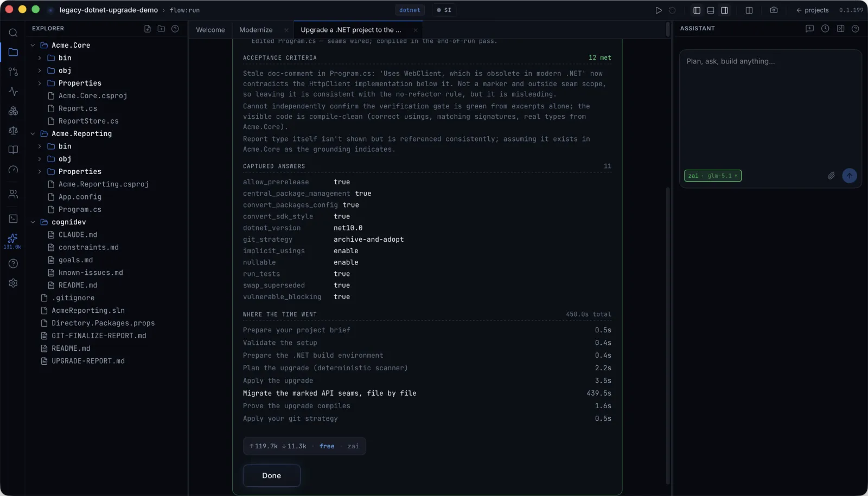Go back to projects
The height and width of the screenshot is (496, 868).
coord(812,10)
